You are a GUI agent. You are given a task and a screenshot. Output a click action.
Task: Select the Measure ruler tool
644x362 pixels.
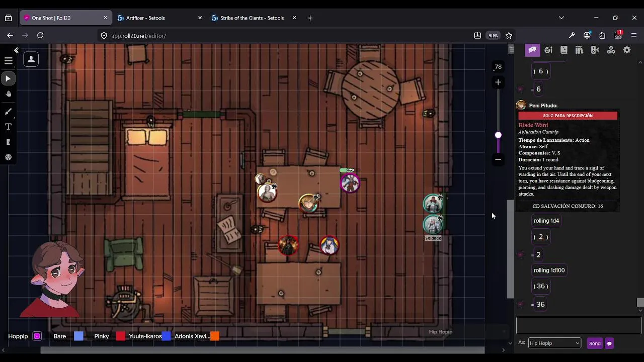(8, 142)
